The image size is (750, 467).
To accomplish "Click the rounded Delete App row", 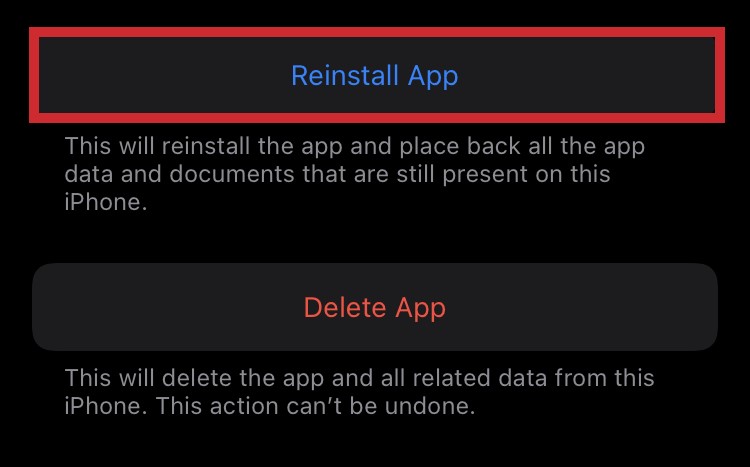I will [375, 307].
